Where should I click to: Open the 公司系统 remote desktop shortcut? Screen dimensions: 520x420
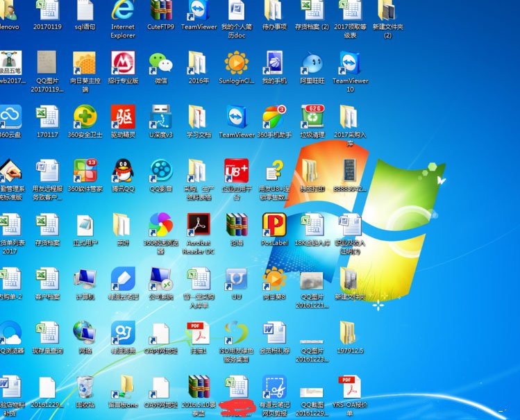161,283
